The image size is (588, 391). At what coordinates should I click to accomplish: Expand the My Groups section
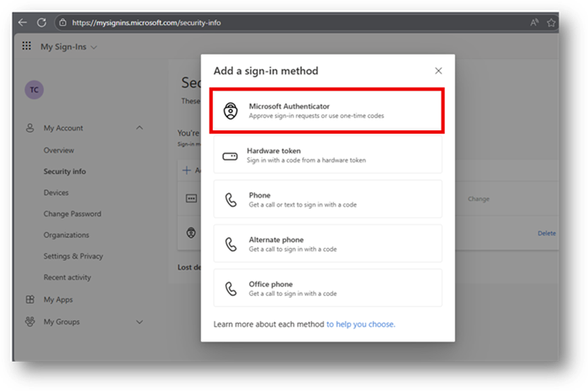point(139,321)
